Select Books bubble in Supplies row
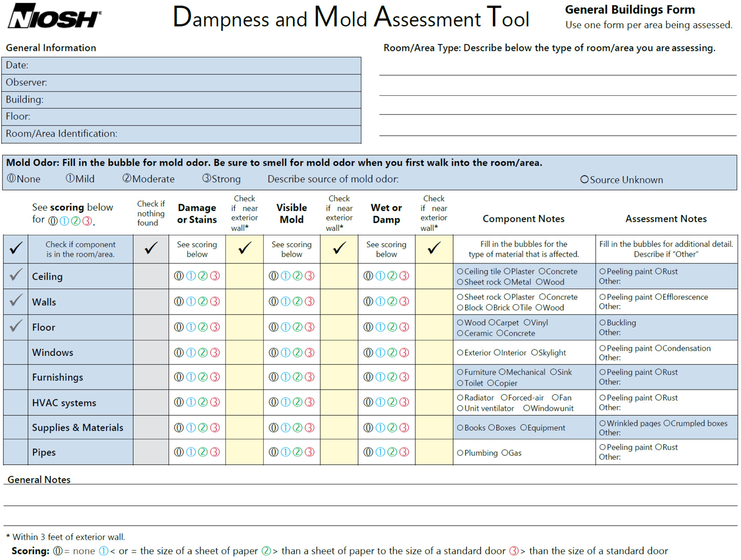The height and width of the screenshot is (560, 741). tap(460, 428)
